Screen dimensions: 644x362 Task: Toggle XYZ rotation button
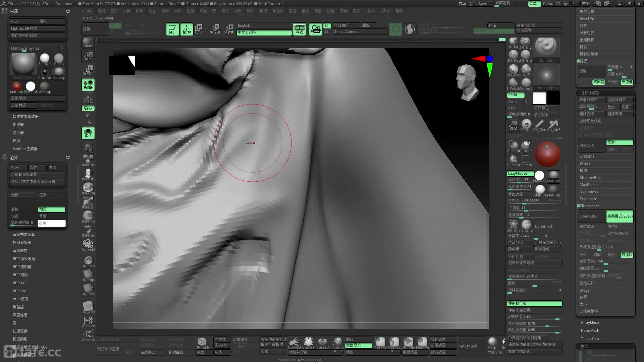click(x=88, y=109)
